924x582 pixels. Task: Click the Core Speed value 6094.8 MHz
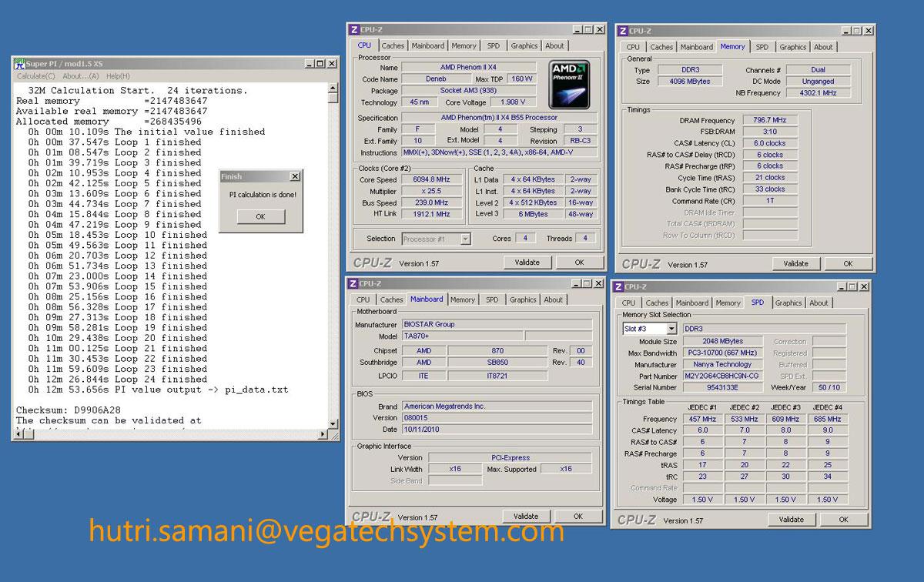tap(432, 179)
